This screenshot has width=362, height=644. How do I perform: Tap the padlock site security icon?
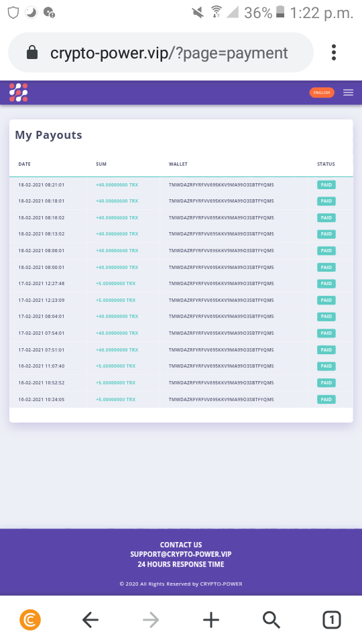32,52
